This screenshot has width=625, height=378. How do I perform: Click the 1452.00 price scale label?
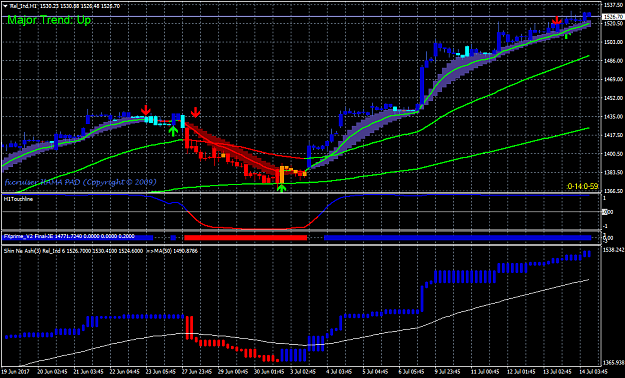tap(613, 98)
